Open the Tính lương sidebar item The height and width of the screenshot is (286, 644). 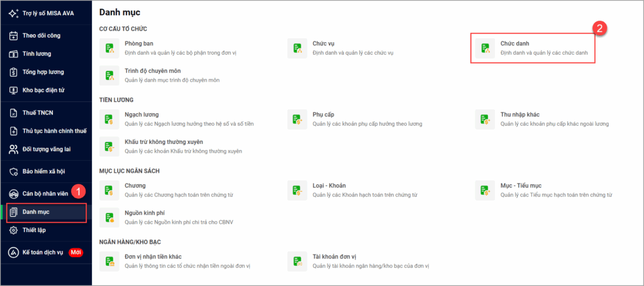tap(36, 54)
